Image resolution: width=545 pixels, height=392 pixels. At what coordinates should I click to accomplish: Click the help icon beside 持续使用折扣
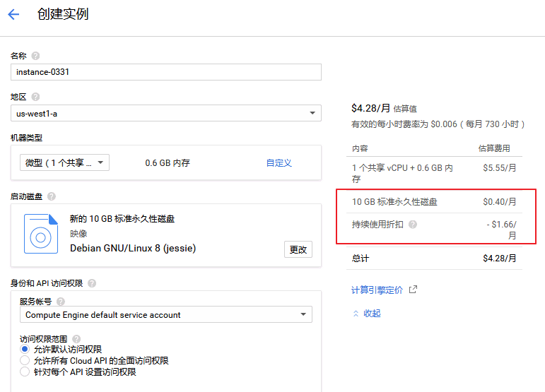[x=413, y=225]
